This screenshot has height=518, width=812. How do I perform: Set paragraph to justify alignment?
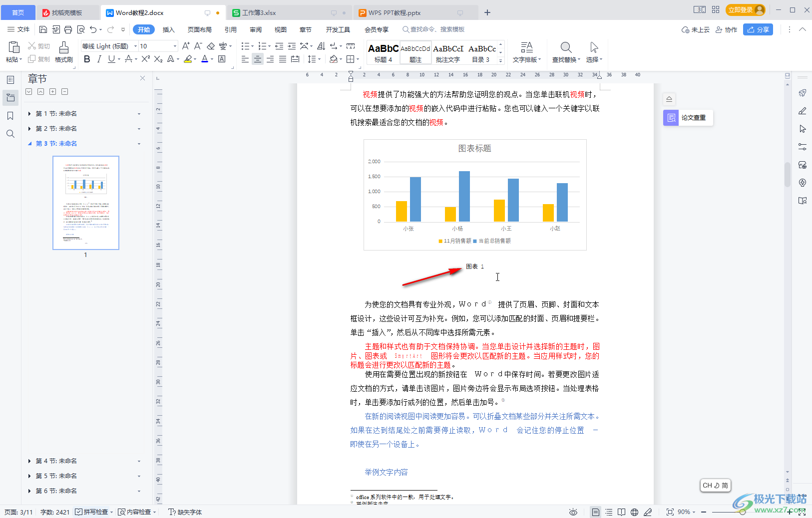click(283, 59)
